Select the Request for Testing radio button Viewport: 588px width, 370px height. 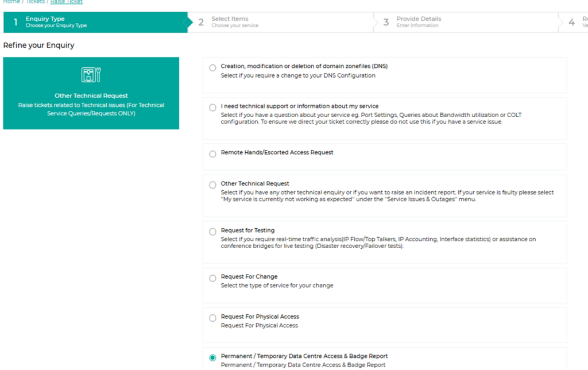point(212,232)
